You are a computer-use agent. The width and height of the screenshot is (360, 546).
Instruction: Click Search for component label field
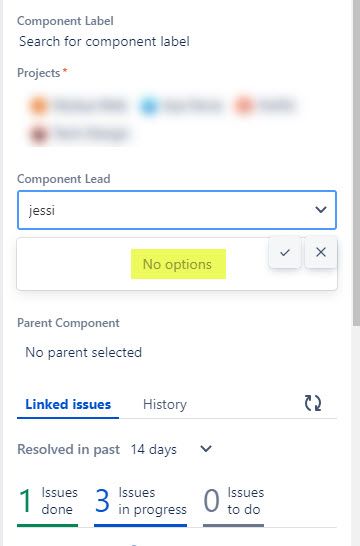coord(104,41)
